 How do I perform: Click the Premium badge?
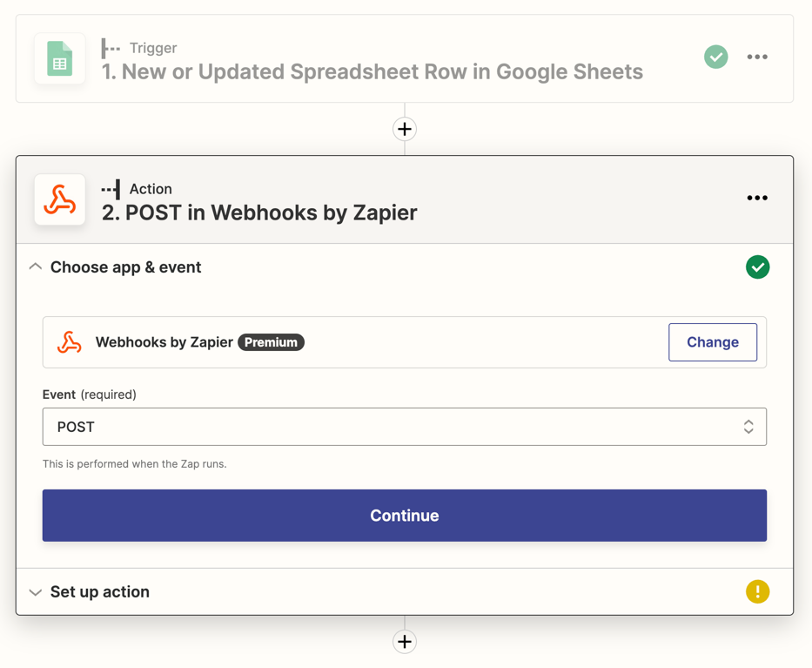271,342
